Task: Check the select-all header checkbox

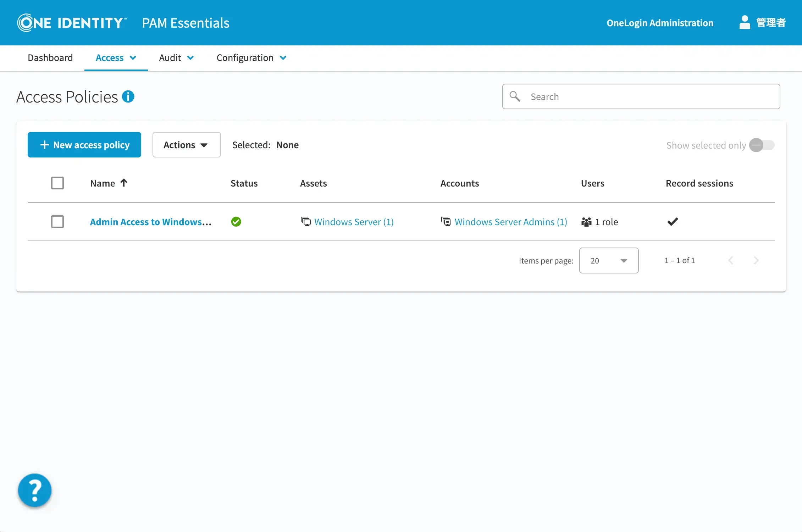Action: (x=57, y=183)
